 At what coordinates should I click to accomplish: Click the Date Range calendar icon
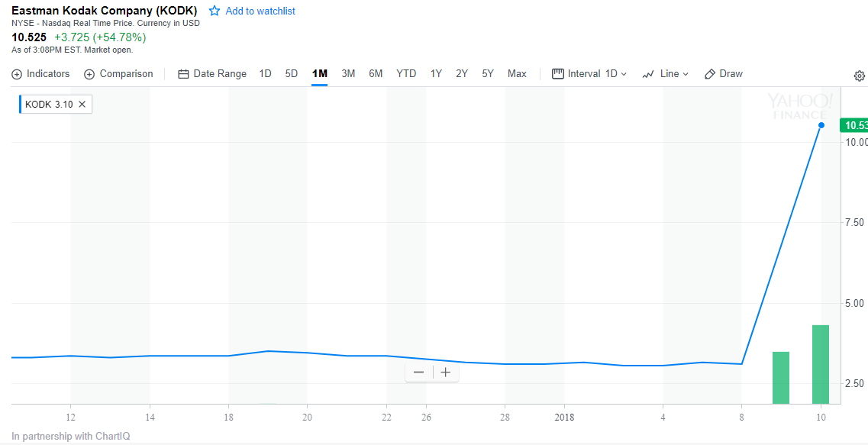[184, 74]
